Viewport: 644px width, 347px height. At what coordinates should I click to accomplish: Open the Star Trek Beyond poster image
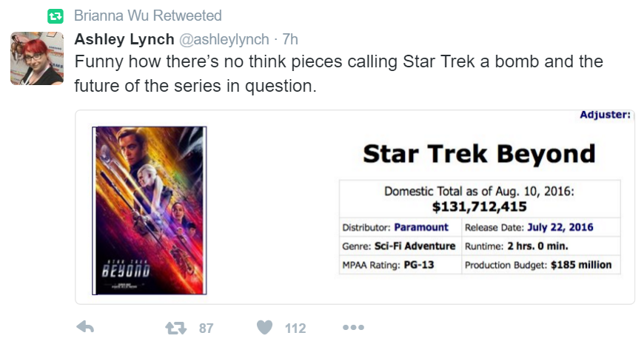coord(149,210)
